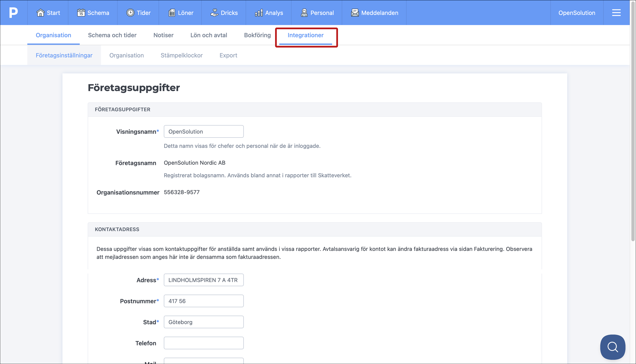Screen dimensions: 636x364
Task: Click the Analys bar chart icon
Action: point(259,13)
